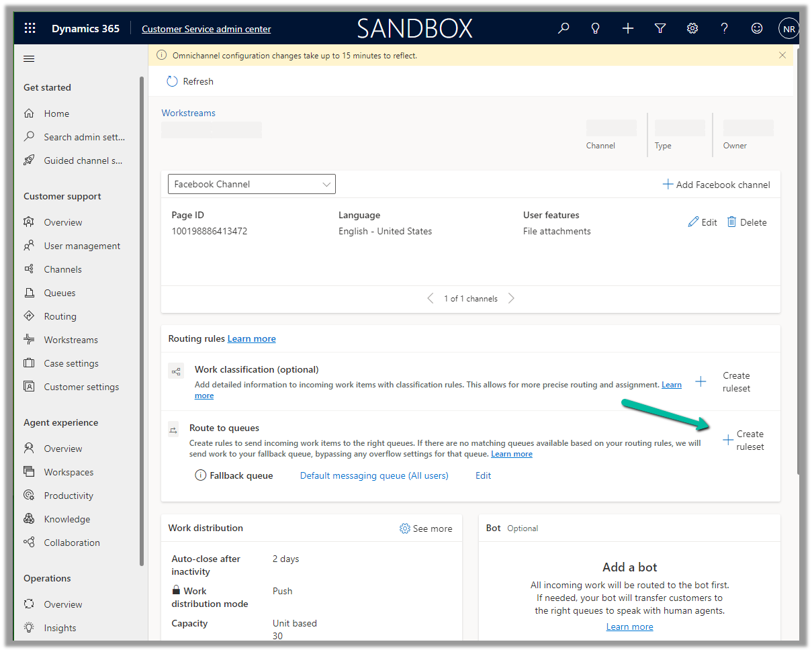Viewport: 812px width, 652px height.
Task: Click the 'File attachments' user features value
Action: tap(557, 231)
